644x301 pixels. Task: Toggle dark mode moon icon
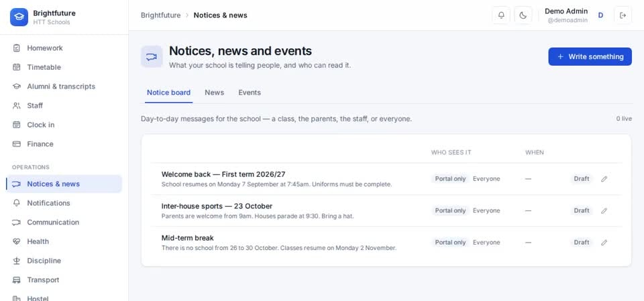(x=523, y=15)
